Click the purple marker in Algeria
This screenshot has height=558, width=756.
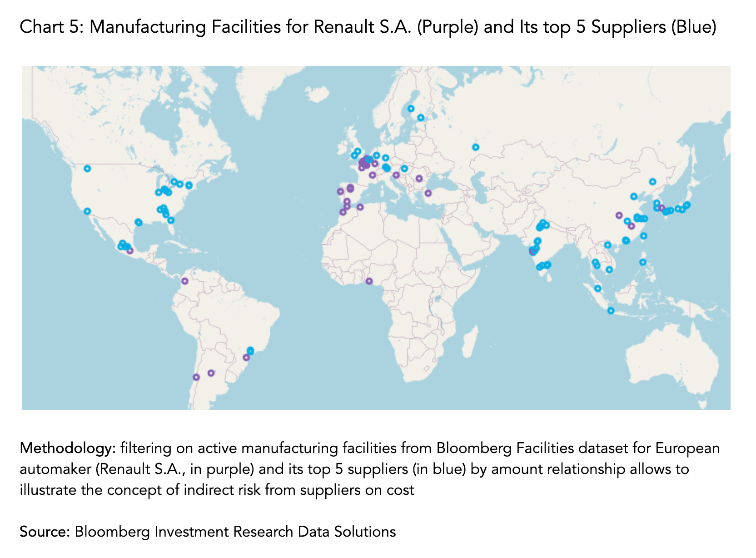point(360,207)
